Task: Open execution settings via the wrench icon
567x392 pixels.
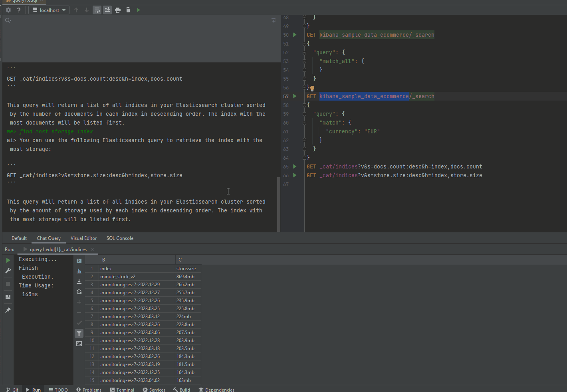Action: pyautogui.click(x=8, y=271)
